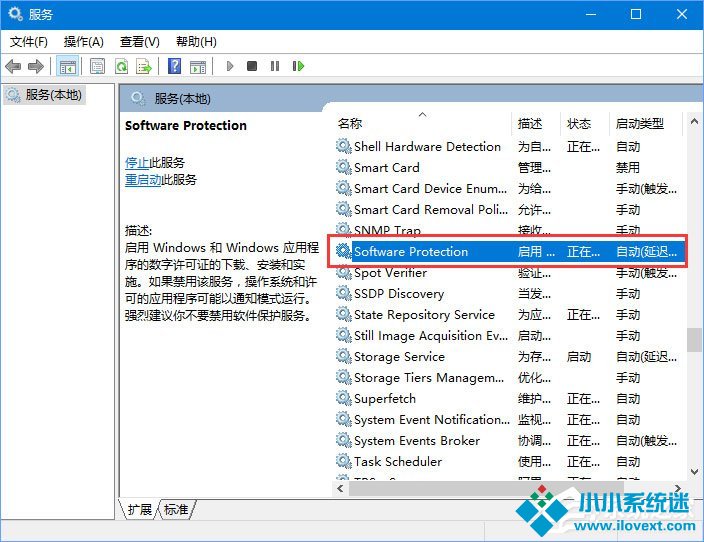Click the Start Service play icon
Viewport: 704px width, 542px height.
[x=230, y=66]
